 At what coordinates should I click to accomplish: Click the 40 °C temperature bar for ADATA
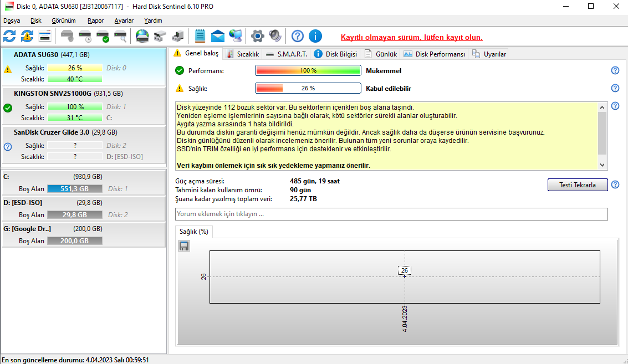coord(74,79)
